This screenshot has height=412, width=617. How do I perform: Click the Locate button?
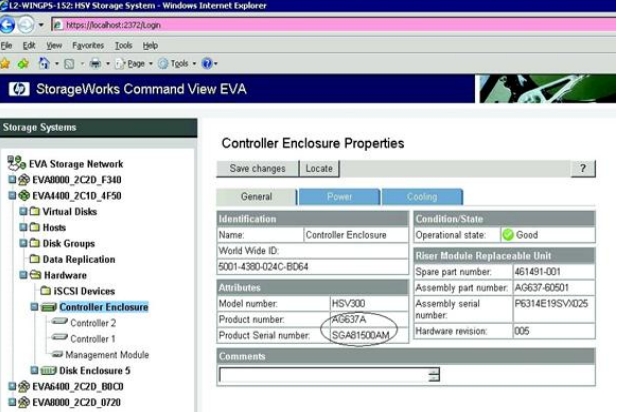coord(319,168)
